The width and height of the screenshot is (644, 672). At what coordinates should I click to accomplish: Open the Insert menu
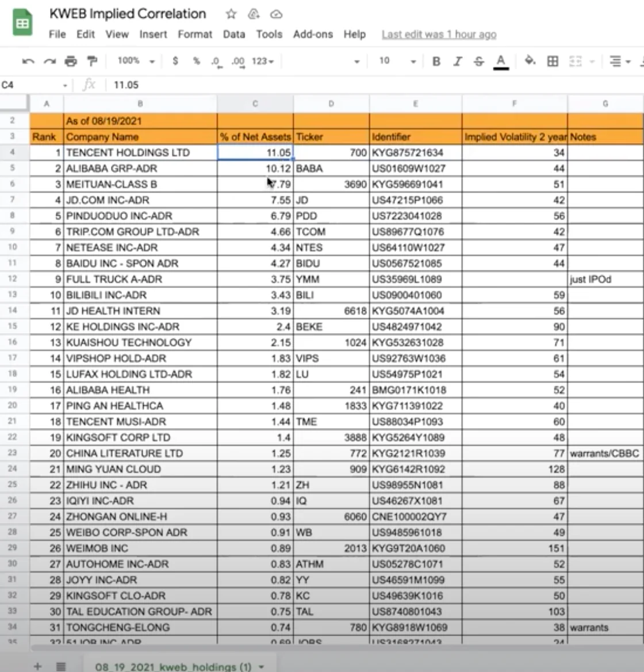tap(153, 35)
